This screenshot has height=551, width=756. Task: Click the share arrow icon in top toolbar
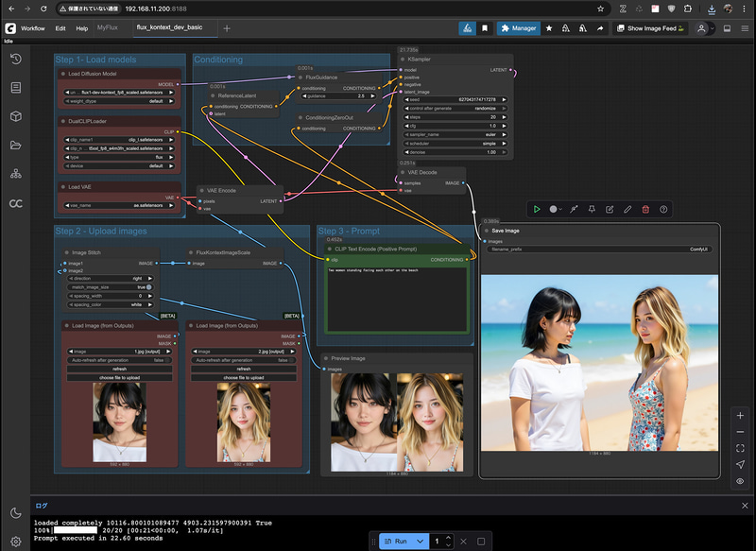[599, 28]
